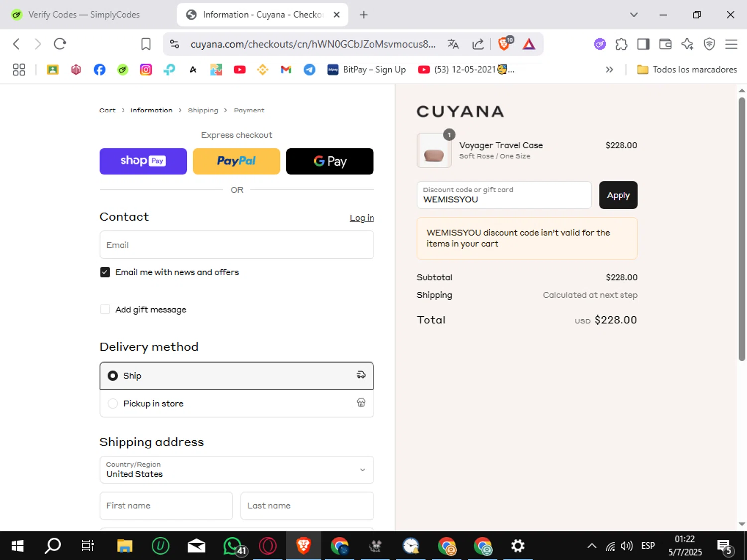Toggle the browser sidebar panel icon

(x=643, y=44)
